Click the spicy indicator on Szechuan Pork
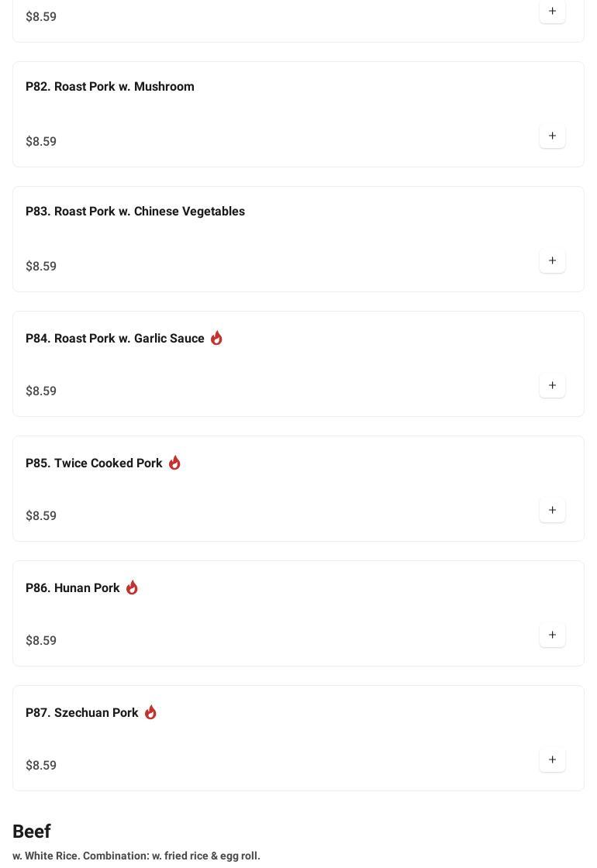The image size is (597, 868). click(150, 712)
